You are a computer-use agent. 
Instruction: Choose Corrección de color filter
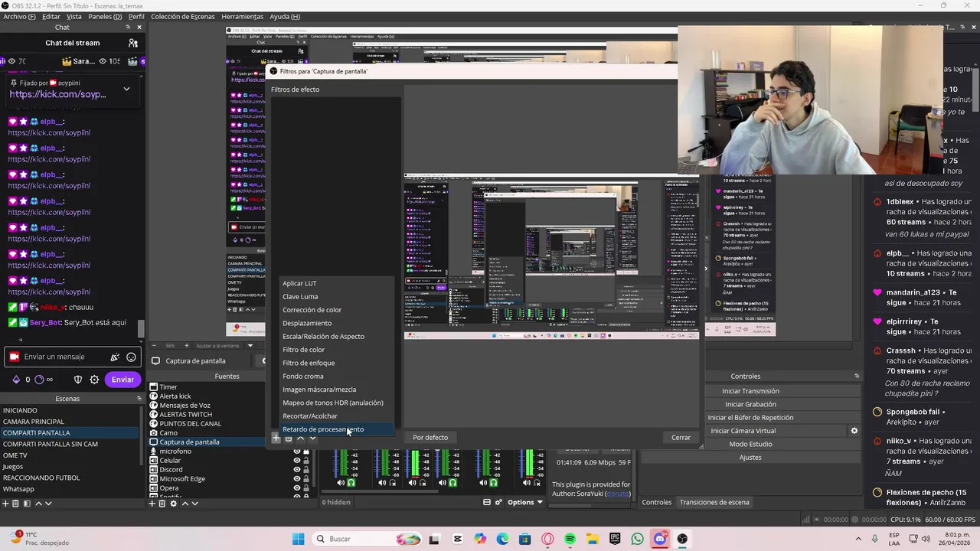336,310
